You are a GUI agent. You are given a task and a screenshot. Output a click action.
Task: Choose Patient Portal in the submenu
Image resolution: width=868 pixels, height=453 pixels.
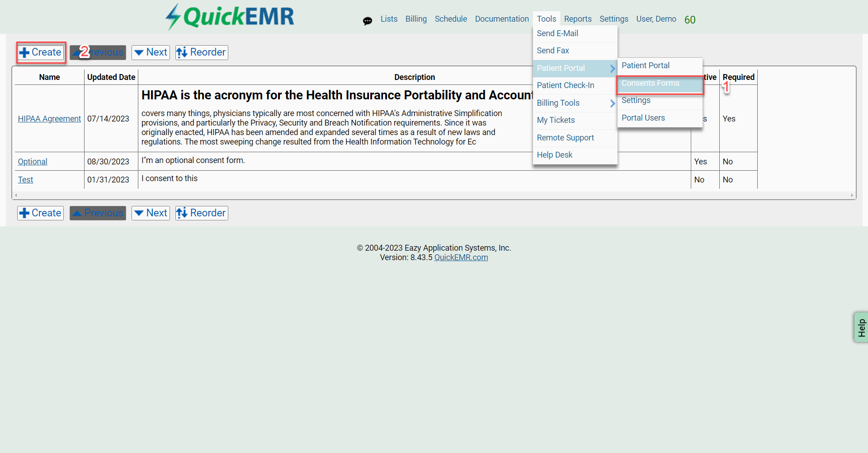[x=660, y=66]
